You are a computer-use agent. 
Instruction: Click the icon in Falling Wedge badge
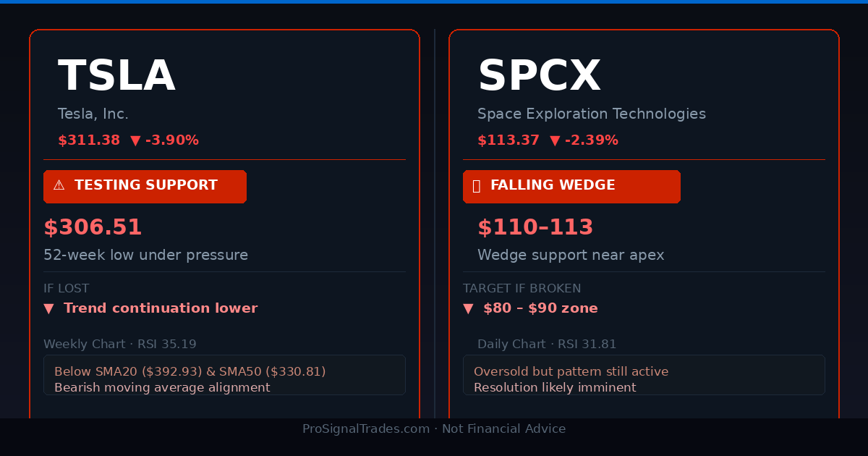point(476,186)
